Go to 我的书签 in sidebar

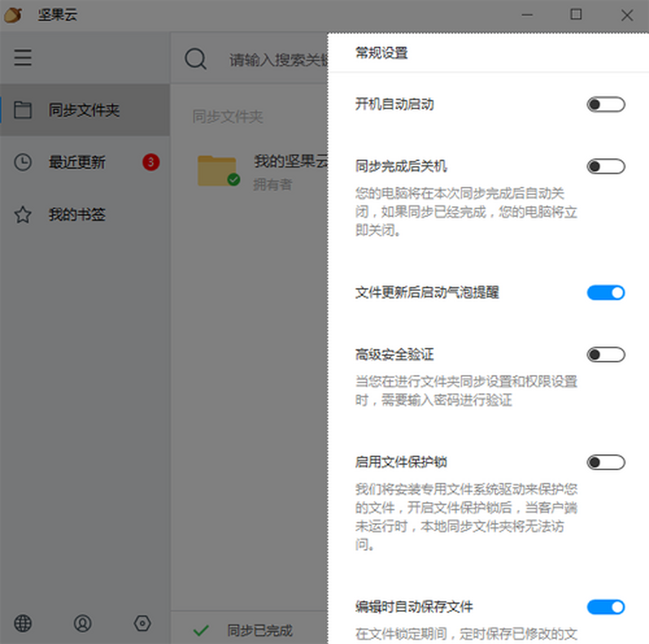(x=77, y=215)
